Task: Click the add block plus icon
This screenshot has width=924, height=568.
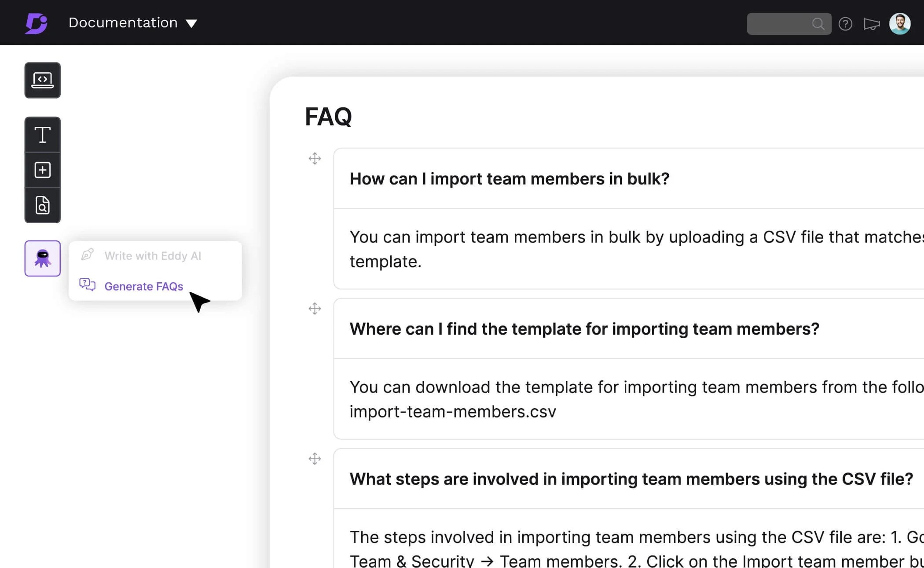Action: pos(42,170)
